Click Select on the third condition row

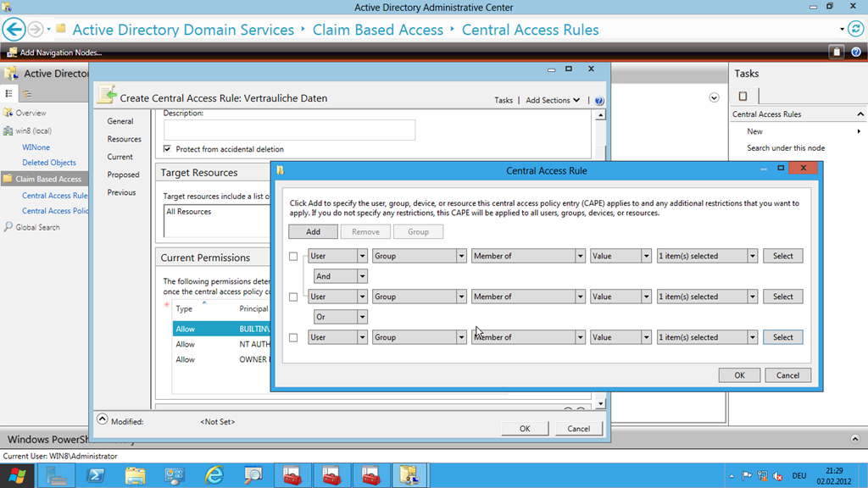(x=782, y=337)
